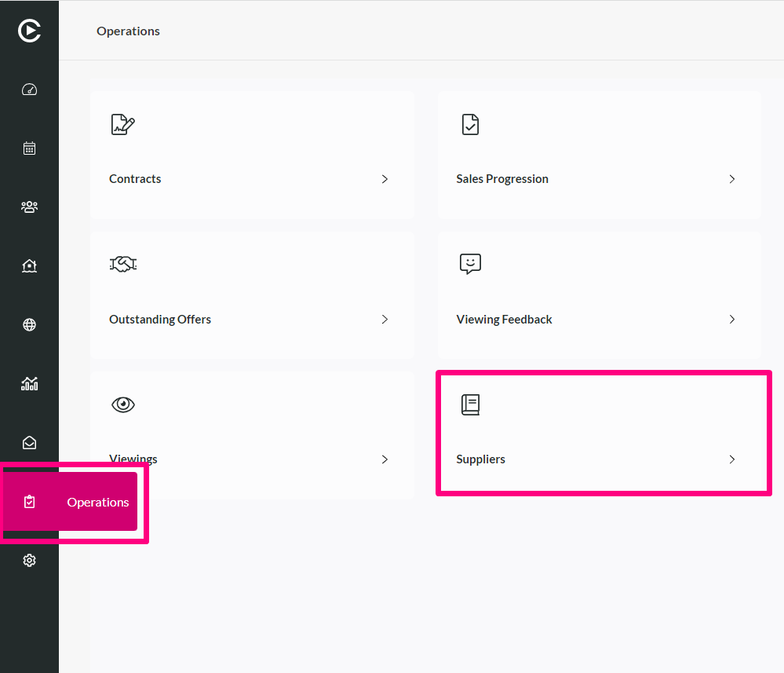Viewport: 784px width, 673px height.
Task: Click the Operations clipboard icon in sidebar
Action: coord(30,501)
